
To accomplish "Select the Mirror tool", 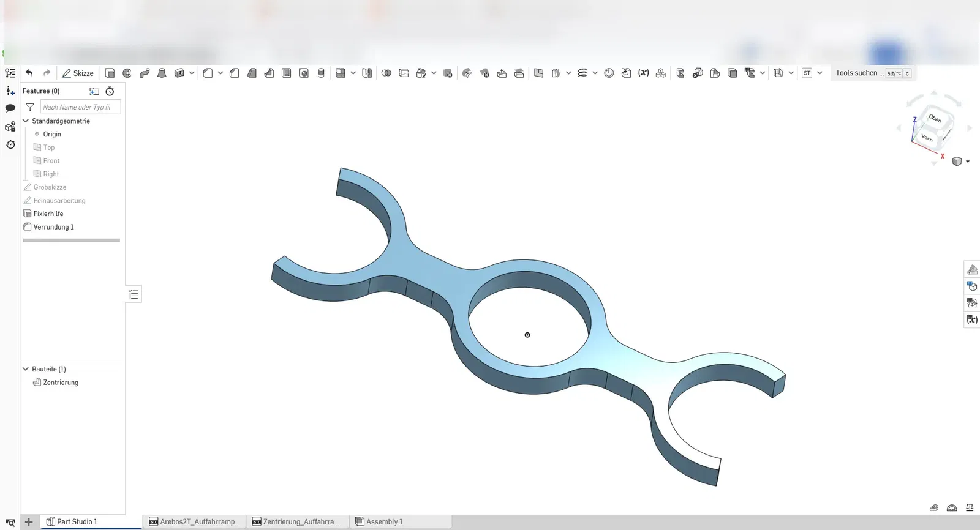I will click(x=367, y=73).
